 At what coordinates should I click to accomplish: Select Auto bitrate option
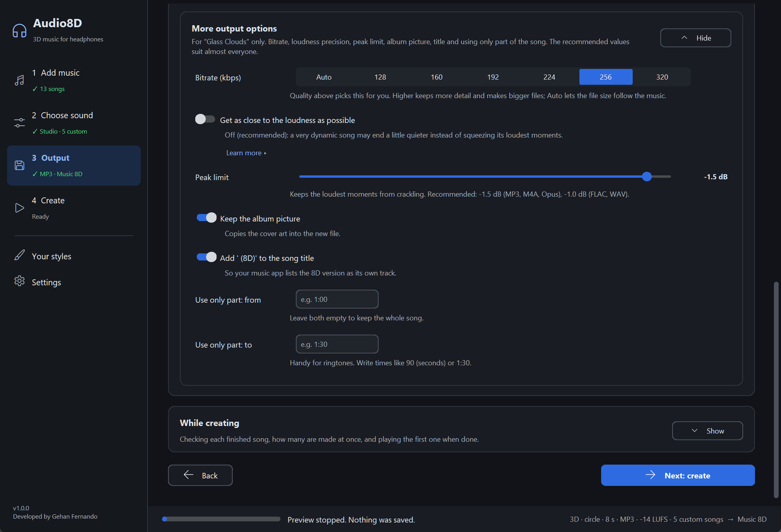(324, 77)
